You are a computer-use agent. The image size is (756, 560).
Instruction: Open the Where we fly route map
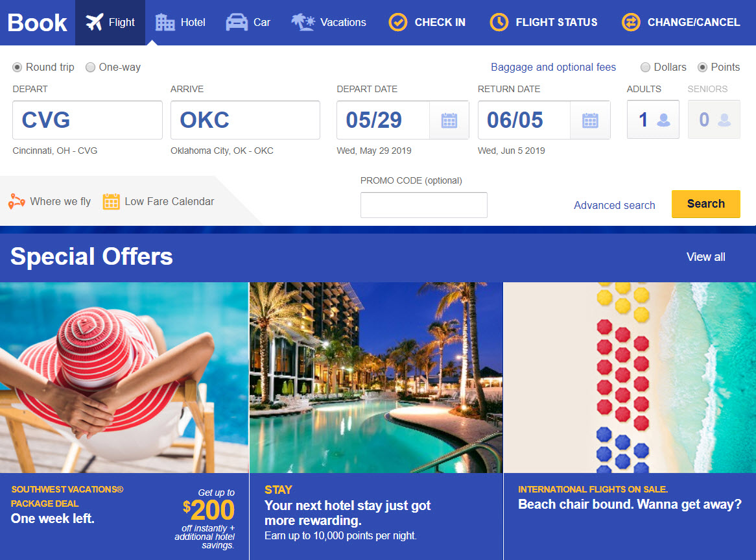50,201
